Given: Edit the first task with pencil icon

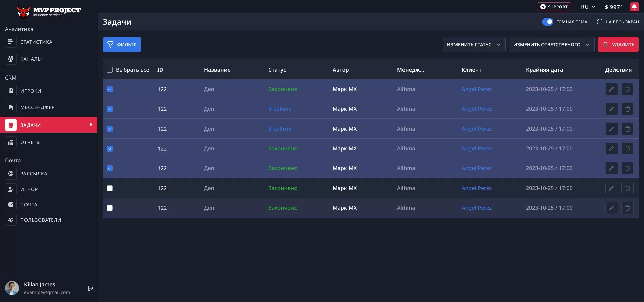Looking at the screenshot, I should tap(611, 89).
